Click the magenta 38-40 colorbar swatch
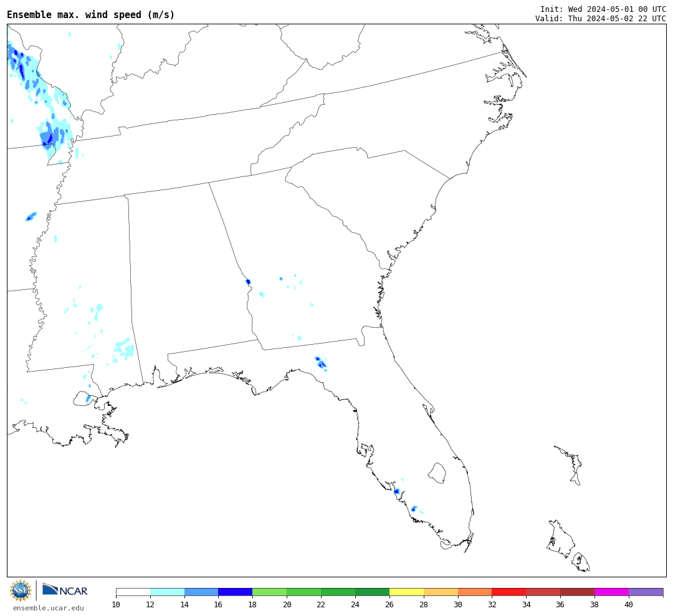This screenshot has width=673, height=616. [612, 592]
